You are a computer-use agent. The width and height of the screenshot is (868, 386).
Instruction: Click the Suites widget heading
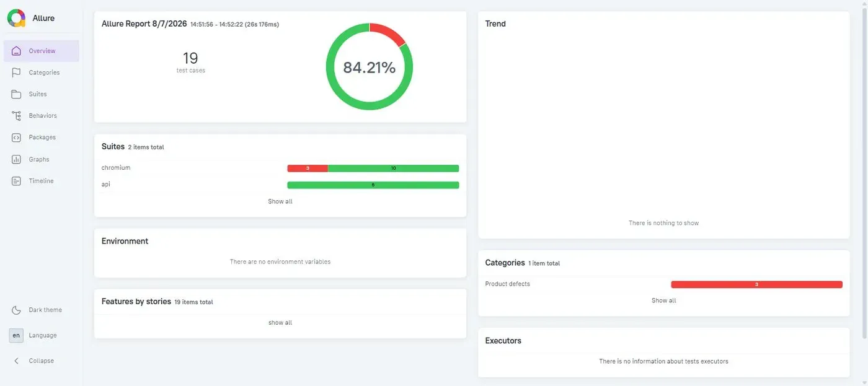[x=113, y=147]
